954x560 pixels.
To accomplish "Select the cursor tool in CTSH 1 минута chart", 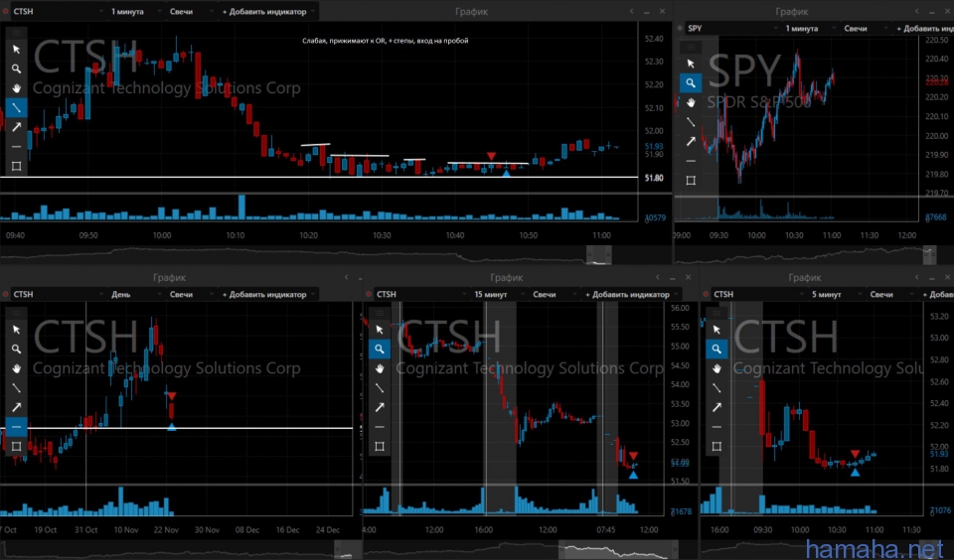I will (x=17, y=50).
